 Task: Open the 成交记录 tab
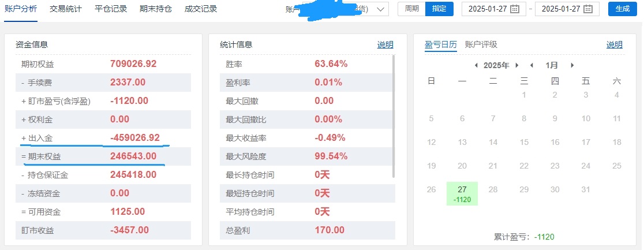click(201, 9)
